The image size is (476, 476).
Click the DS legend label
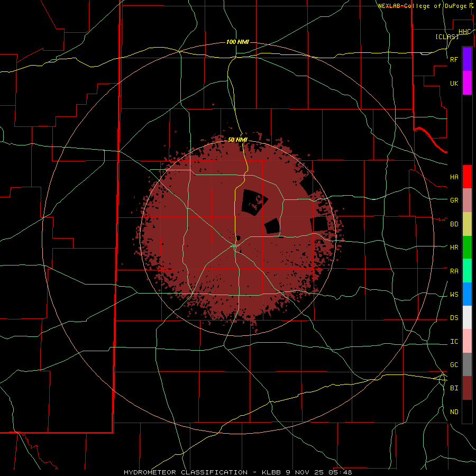454,318
